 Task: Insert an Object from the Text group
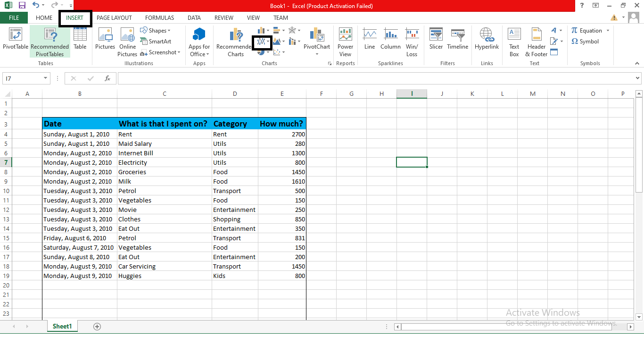[x=554, y=52]
